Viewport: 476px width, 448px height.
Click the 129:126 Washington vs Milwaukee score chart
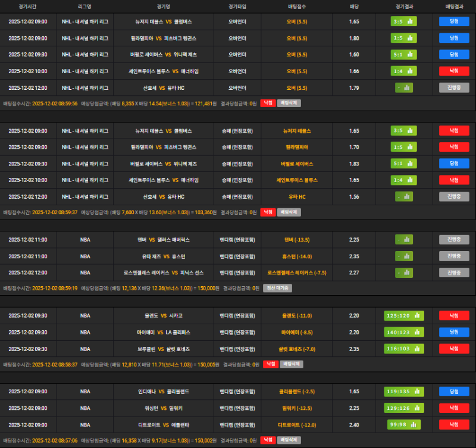(404, 408)
